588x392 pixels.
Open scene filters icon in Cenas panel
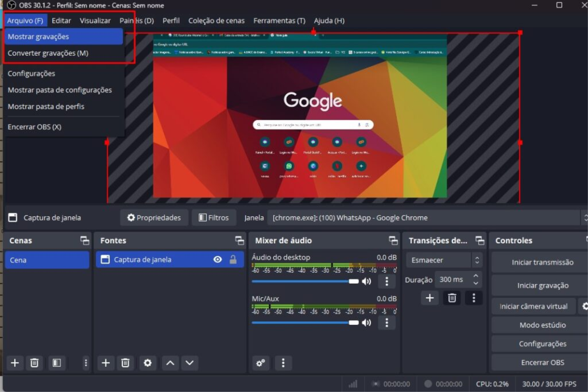tap(57, 363)
